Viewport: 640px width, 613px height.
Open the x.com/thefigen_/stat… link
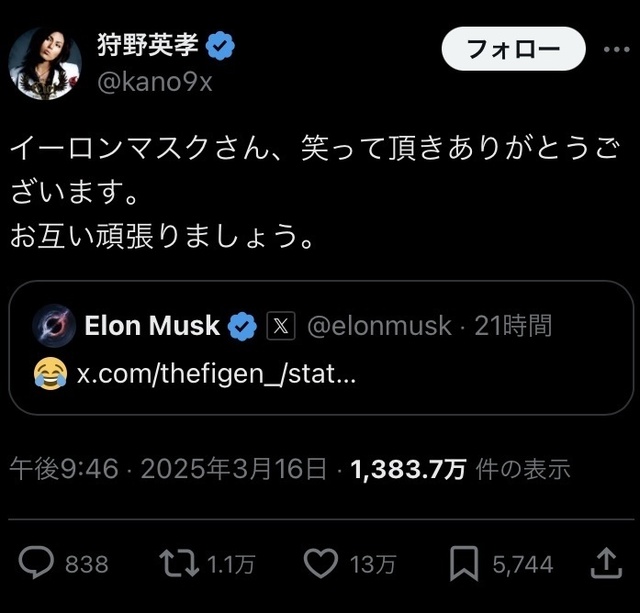[216, 373]
